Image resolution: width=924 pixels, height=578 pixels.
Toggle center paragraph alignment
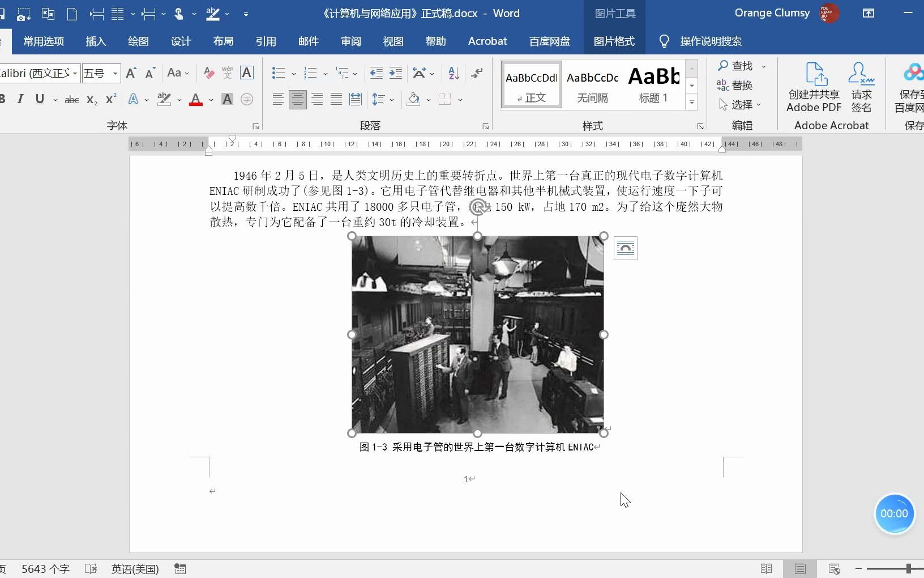(x=297, y=99)
